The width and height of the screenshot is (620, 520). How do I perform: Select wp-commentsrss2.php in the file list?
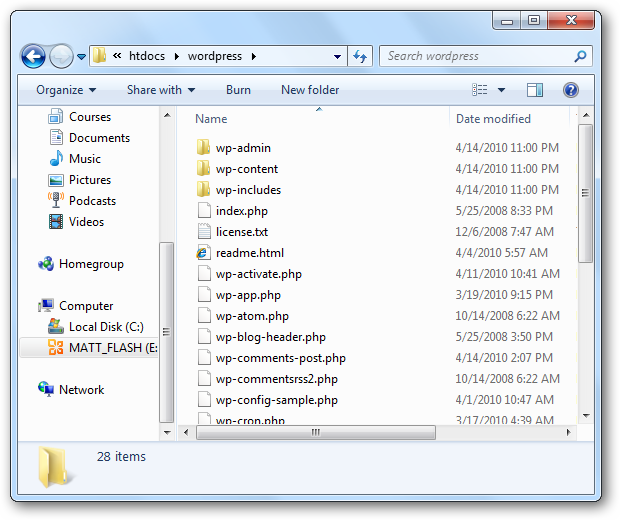tap(276, 379)
